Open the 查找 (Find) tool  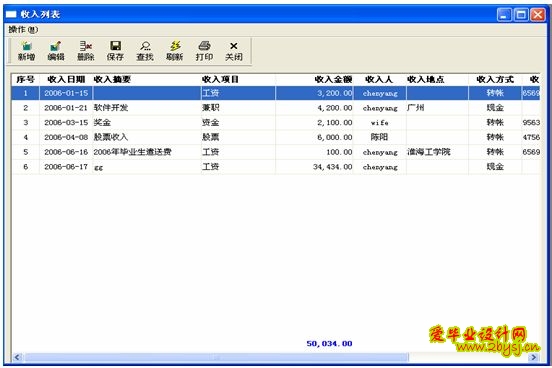tap(145, 51)
